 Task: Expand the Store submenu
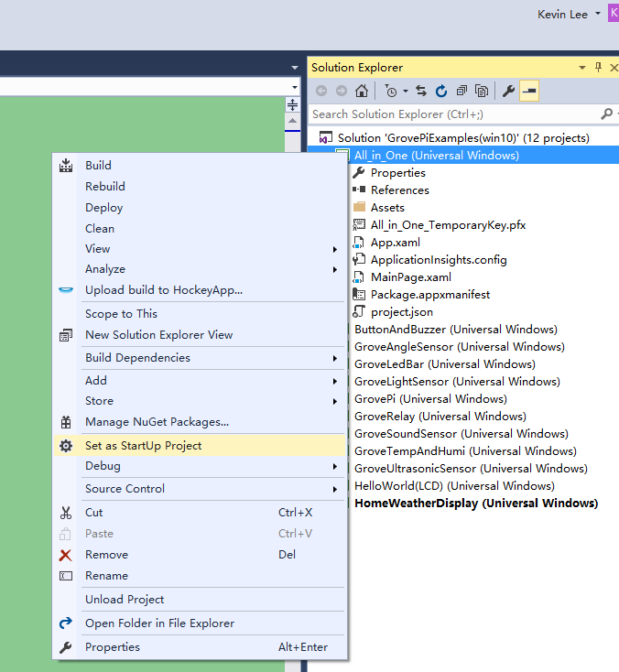(x=200, y=401)
